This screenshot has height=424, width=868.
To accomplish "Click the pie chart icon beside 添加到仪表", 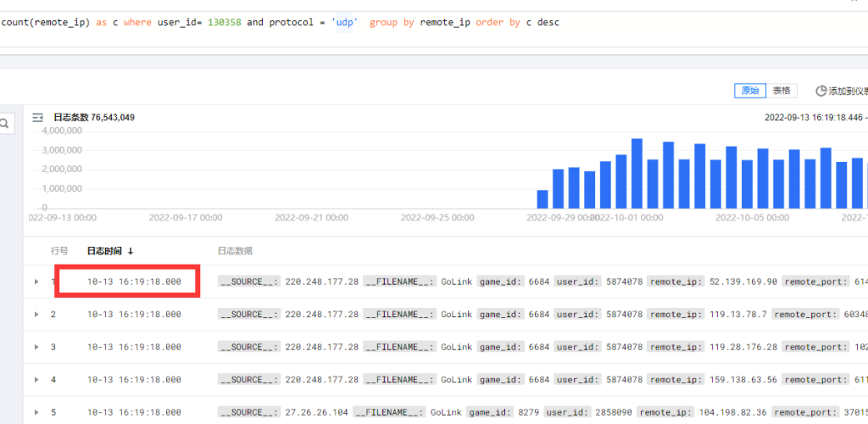I will click(x=821, y=91).
